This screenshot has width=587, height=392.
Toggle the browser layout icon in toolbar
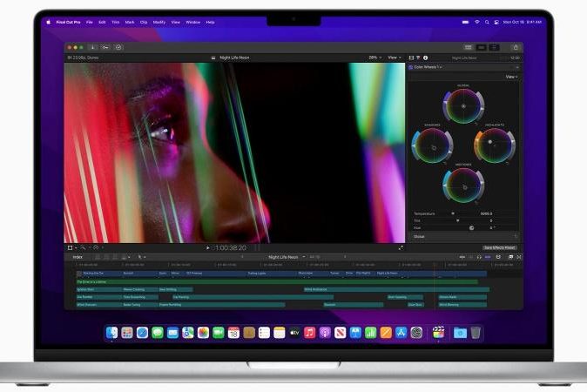tap(468, 47)
